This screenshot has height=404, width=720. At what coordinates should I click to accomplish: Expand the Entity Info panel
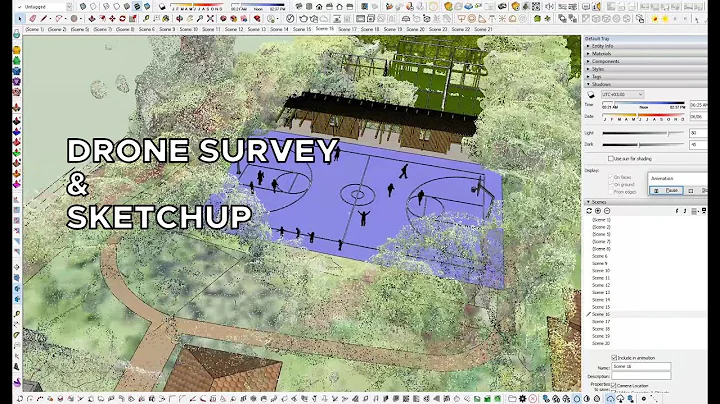[645, 46]
